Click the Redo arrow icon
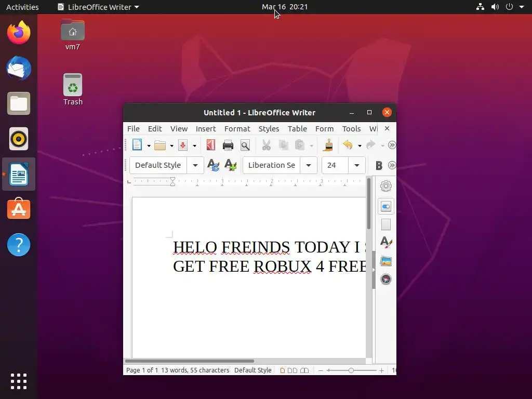532x399 pixels. point(370,145)
